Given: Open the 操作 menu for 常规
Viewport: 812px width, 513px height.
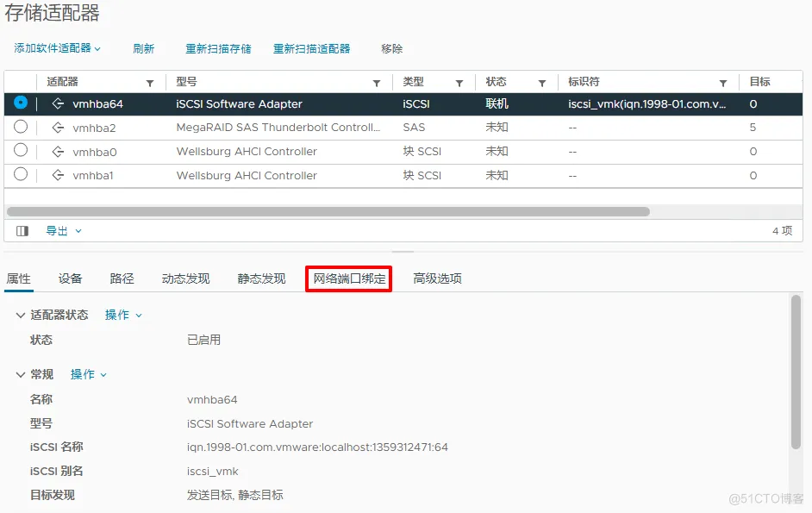Looking at the screenshot, I should pyautogui.click(x=89, y=375).
